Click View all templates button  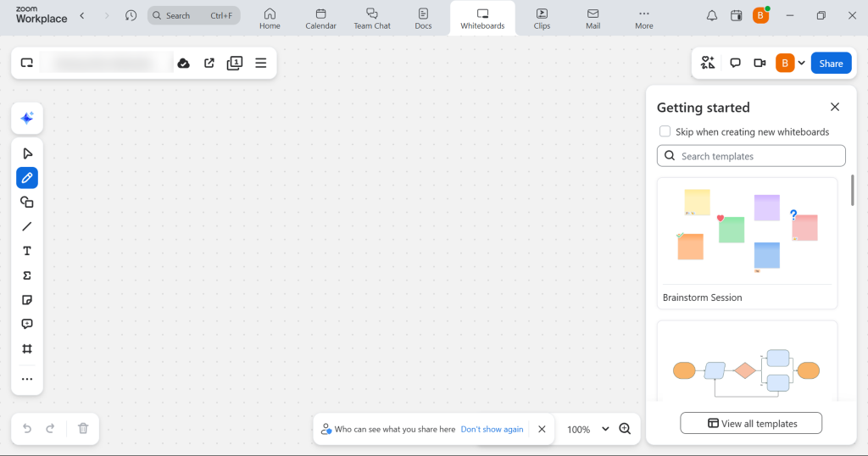click(x=751, y=423)
